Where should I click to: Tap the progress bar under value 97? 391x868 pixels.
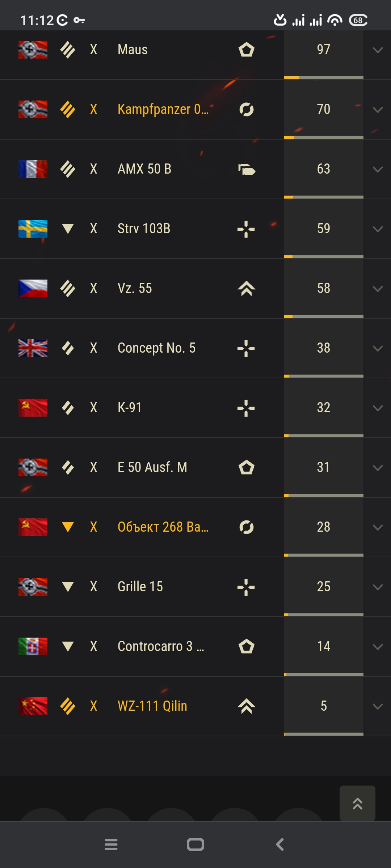[324, 78]
